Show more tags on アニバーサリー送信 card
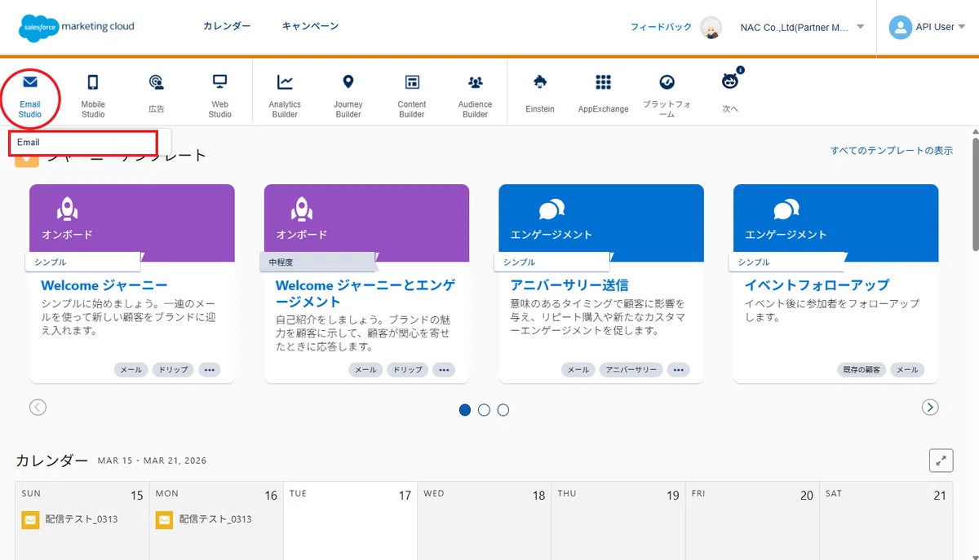979x560 pixels. tap(678, 369)
